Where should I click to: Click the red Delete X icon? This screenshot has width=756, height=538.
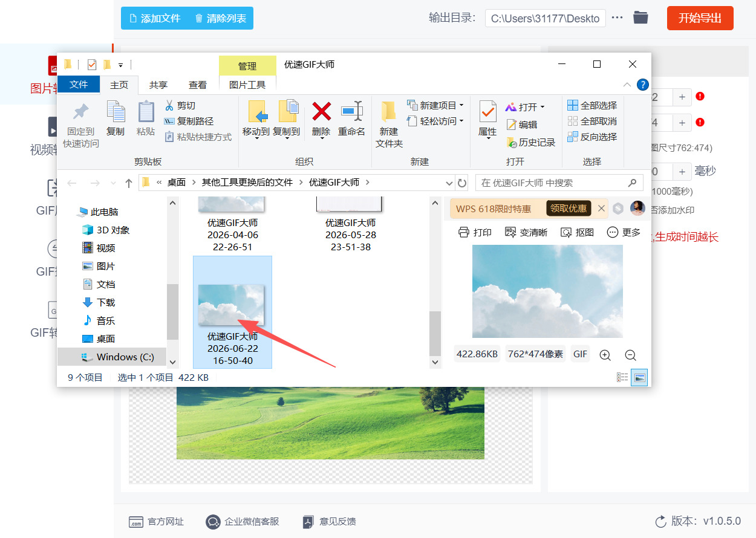[321, 111]
